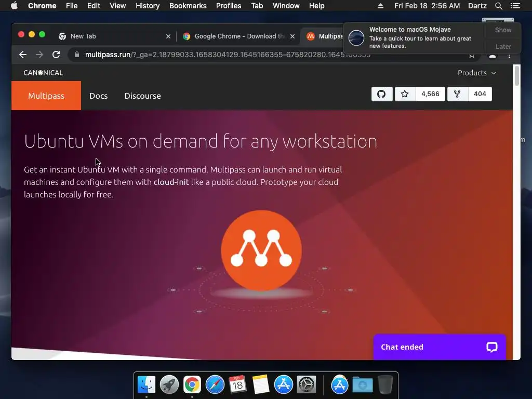The image size is (532, 399).
Task: Reload the page with refresh icon
Action: coord(56,55)
